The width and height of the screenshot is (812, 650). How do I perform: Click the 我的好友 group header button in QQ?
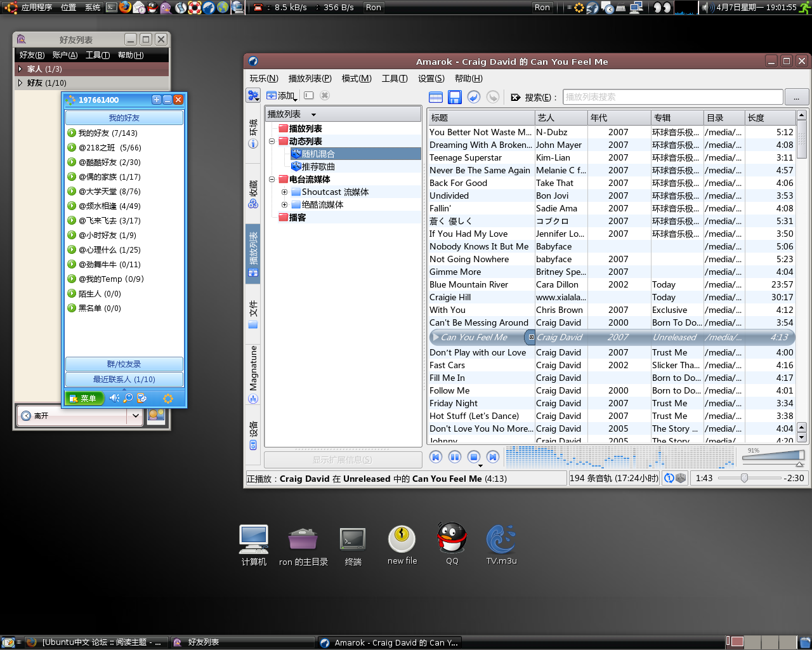coord(124,117)
